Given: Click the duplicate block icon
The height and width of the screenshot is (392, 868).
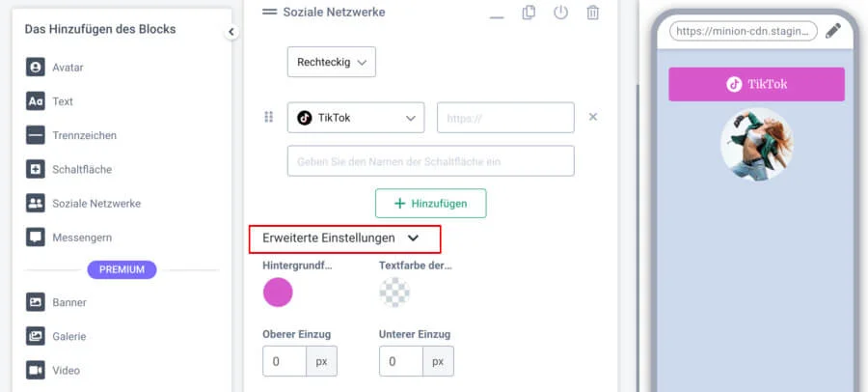Looking at the screenshot, I should click(529, 13).
